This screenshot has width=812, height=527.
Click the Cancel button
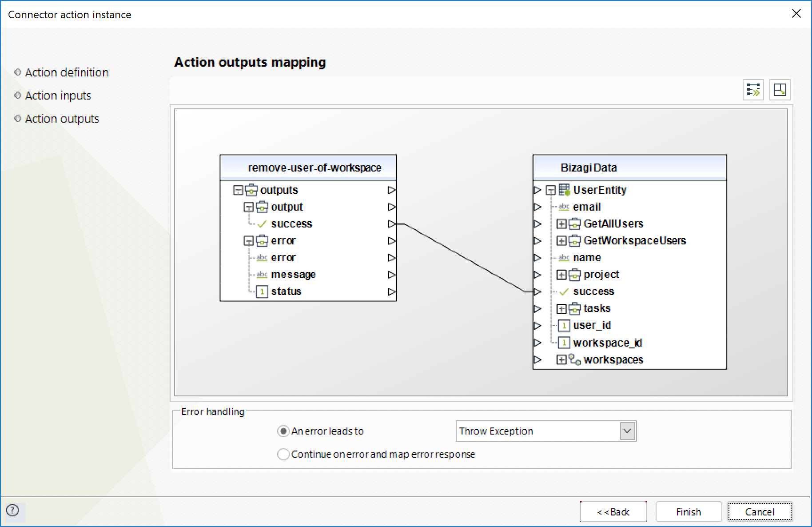760,512
